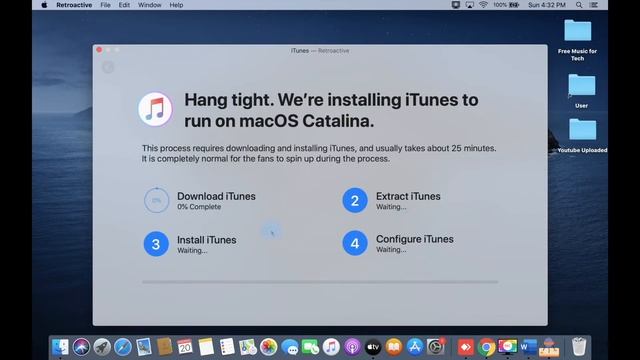Click step 3 Install iTunes circle

pos(156,244)
